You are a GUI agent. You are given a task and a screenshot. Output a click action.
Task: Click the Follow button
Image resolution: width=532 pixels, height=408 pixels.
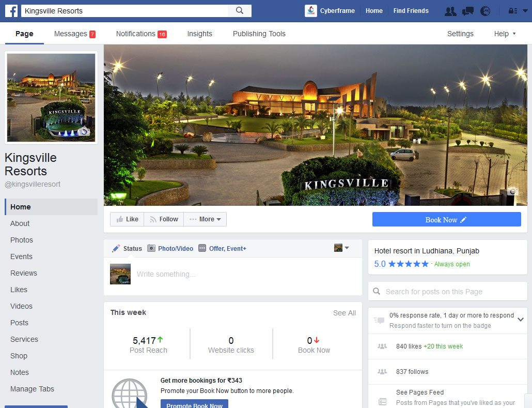[x=164, y=219]
